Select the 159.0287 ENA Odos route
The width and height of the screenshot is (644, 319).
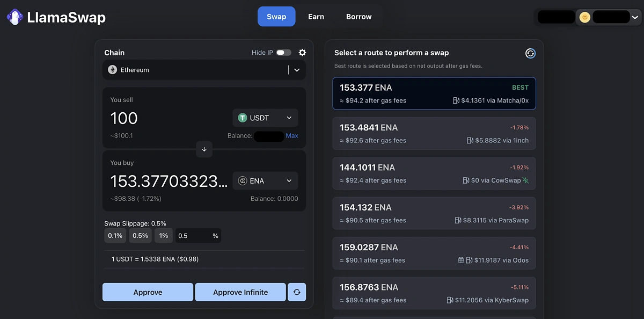click(x=434, y=253)
